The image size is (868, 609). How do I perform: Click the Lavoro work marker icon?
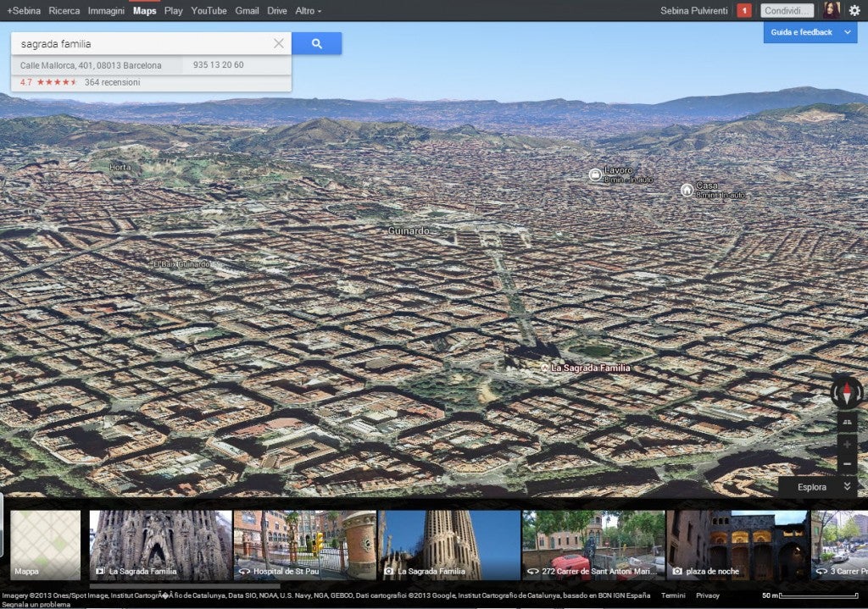(x=595, y=174)
